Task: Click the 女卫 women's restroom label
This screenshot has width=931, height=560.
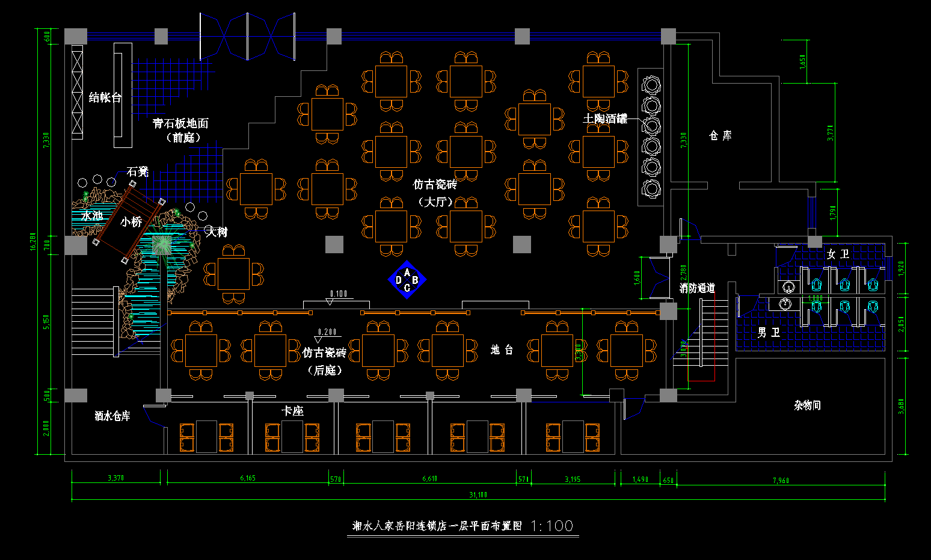Action: click(837, 254)
